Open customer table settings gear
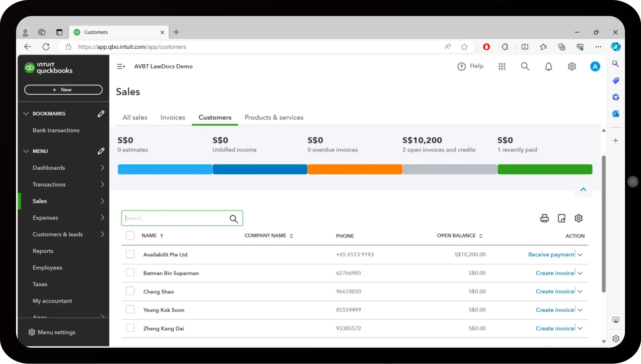Image resolution: width=641 pixels, height=364 pixels. point(579,218)
